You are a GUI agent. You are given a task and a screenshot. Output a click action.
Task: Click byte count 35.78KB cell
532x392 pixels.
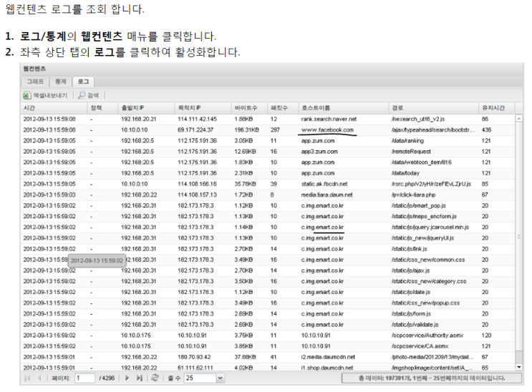pos(245,184)
